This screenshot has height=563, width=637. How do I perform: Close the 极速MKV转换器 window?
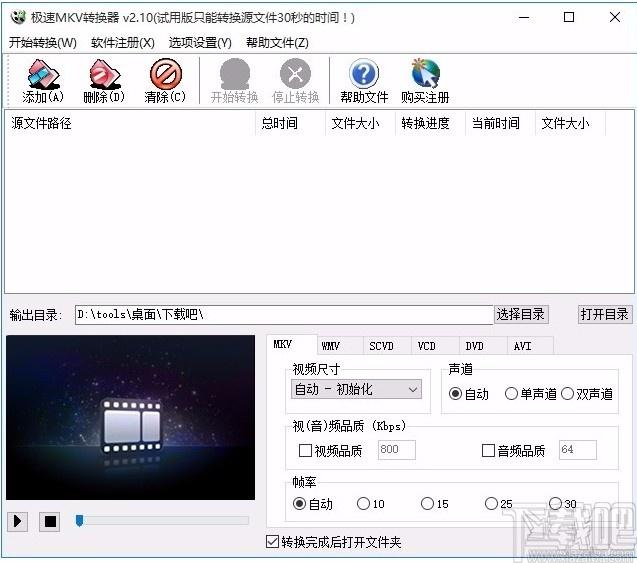coord(615,17)
